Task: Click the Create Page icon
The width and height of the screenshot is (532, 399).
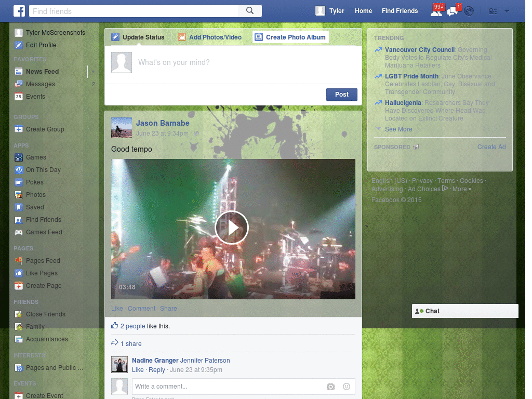Action: pyautogui.click(x=19, y=286)
